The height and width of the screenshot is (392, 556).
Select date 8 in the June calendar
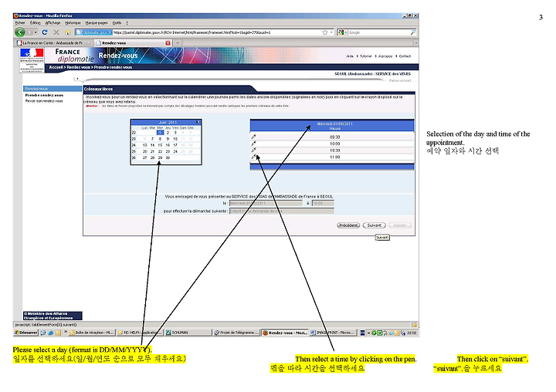coord(160,139)
